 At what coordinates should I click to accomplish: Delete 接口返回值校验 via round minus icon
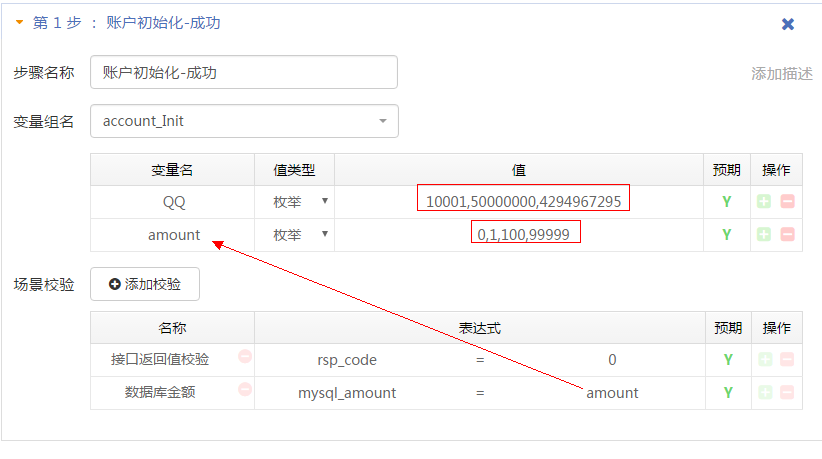245,356
